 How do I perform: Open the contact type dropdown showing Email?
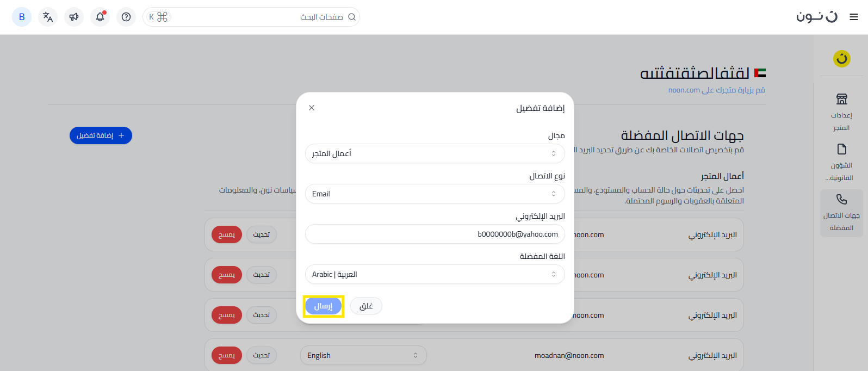pos(435,194)
